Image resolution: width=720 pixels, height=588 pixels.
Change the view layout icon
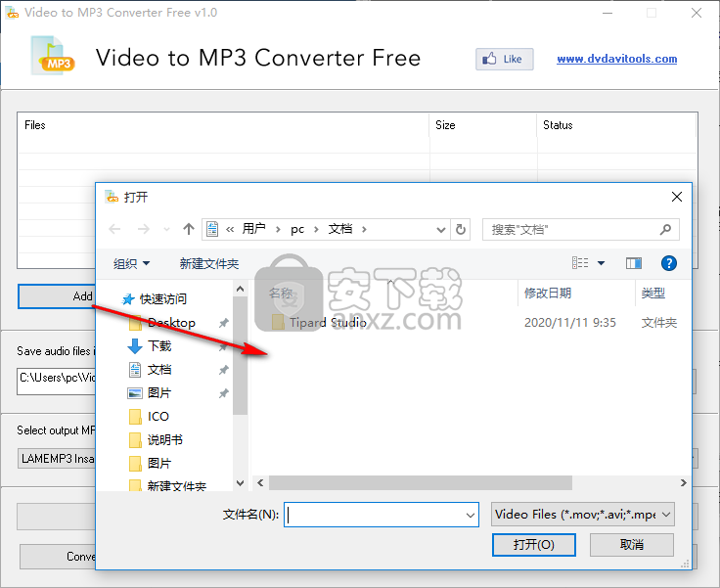coord(580,263)
